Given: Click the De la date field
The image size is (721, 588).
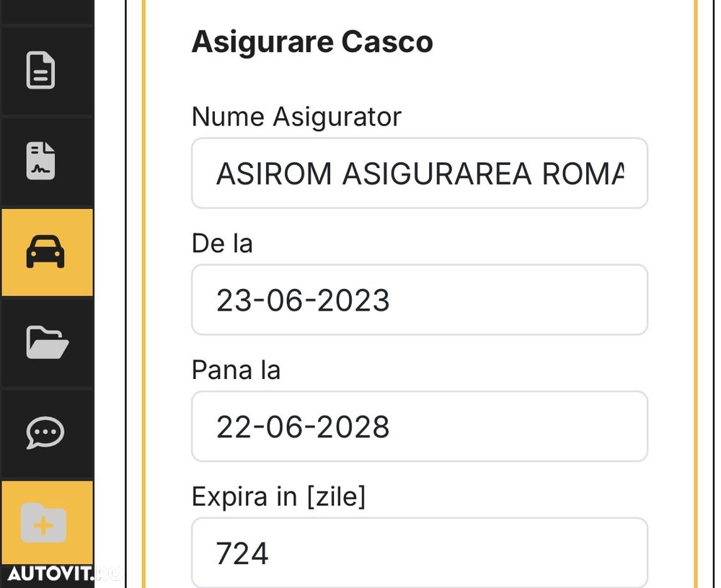Looking at the screenshot, I should click(420, 300).
